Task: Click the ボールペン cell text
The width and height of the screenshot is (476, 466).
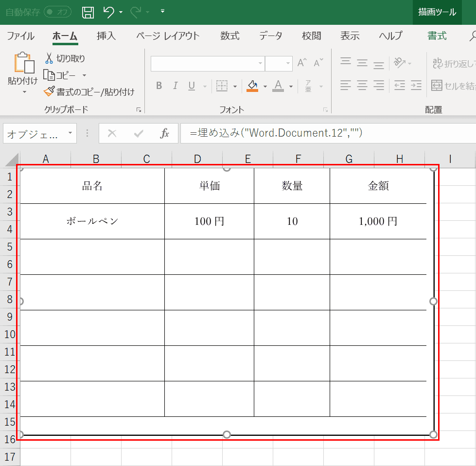Action: pyautogui.click(x=92, y=221)
